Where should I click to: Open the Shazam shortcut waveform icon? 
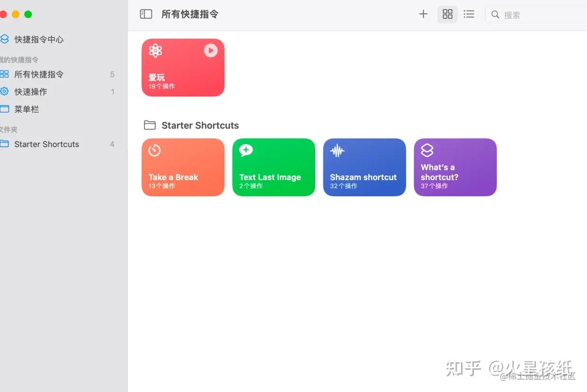point(337,150)
